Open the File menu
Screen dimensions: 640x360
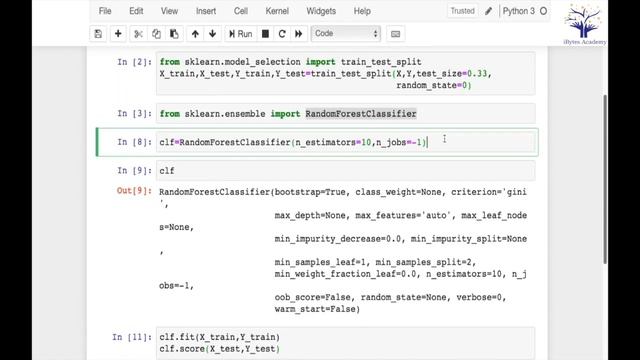click(x=105, y=11)
